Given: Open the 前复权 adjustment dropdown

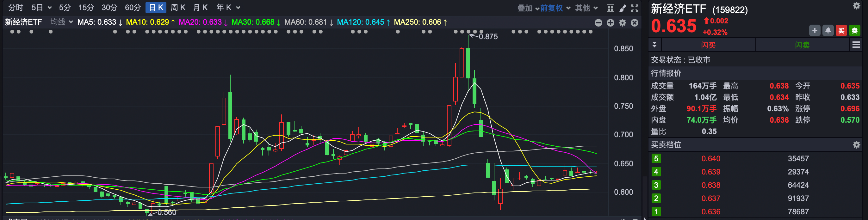Looking at the screenshot, I should tap(555, 8).
